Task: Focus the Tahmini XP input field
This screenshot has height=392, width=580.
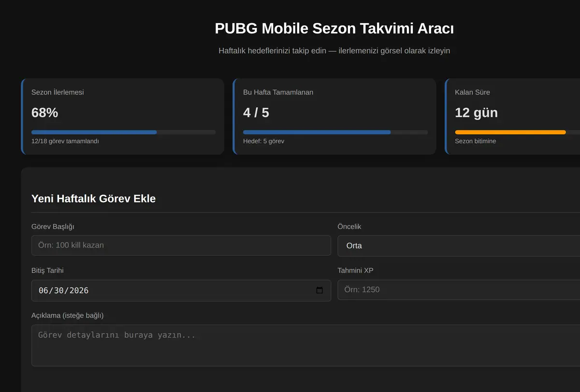Action: (459, 290)
